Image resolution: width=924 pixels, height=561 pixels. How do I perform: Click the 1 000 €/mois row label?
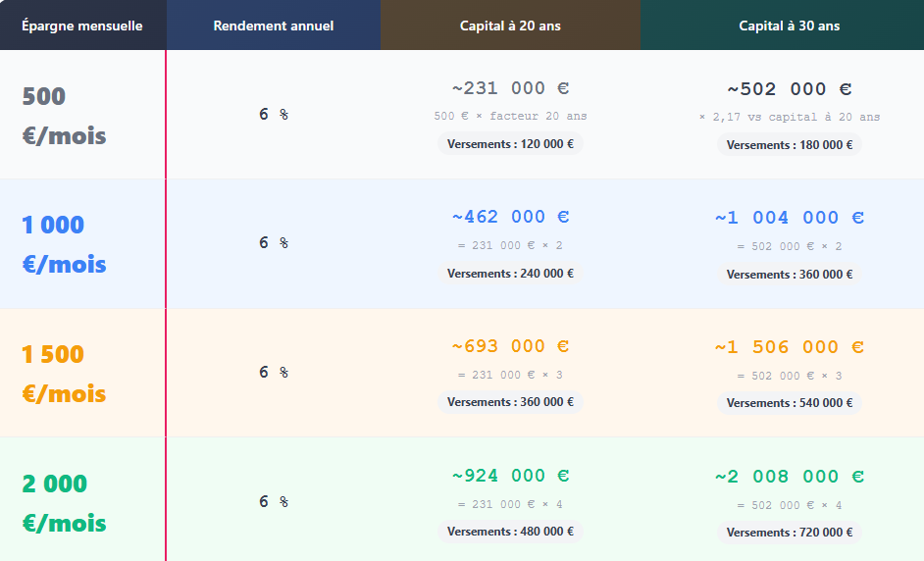tap(64, 244)
